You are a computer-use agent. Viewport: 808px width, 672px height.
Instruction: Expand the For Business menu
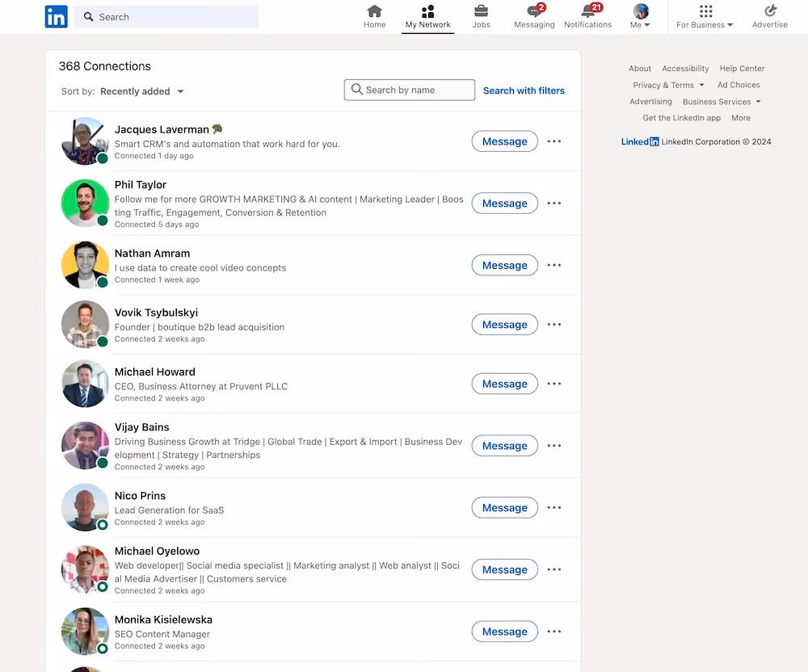pos(705,17)
